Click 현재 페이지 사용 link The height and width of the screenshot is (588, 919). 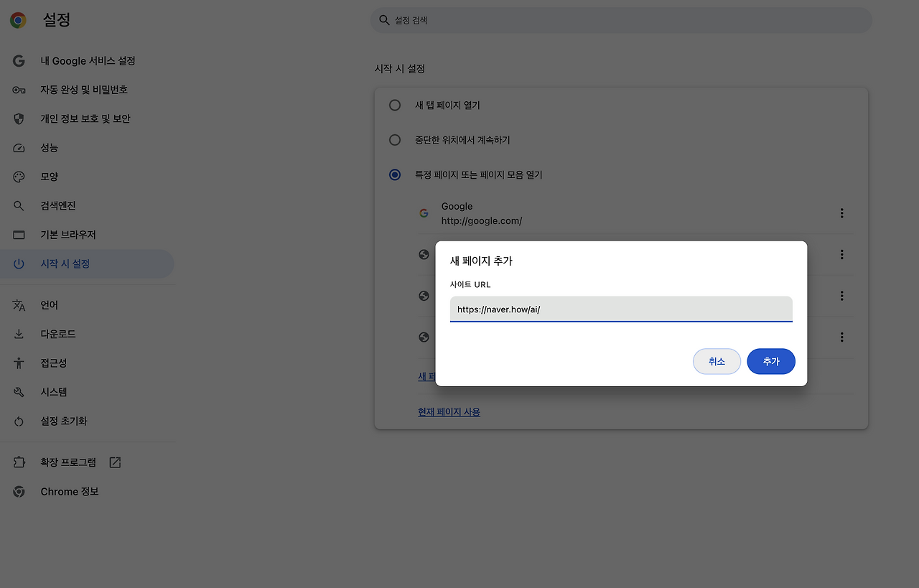449,412
